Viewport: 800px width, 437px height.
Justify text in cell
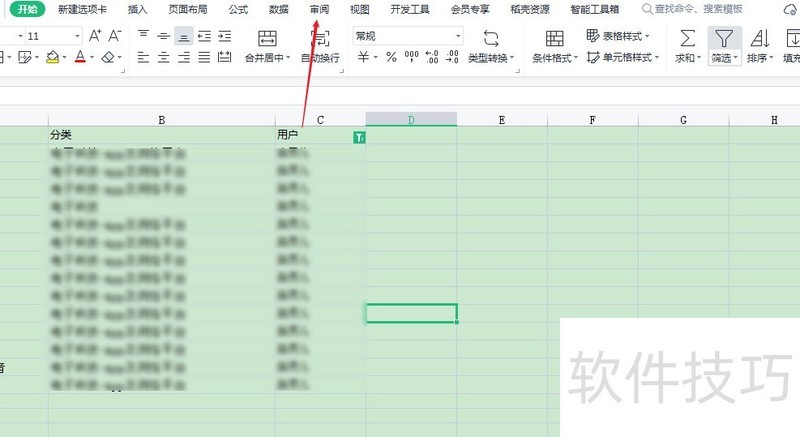[x=204, y=57]
